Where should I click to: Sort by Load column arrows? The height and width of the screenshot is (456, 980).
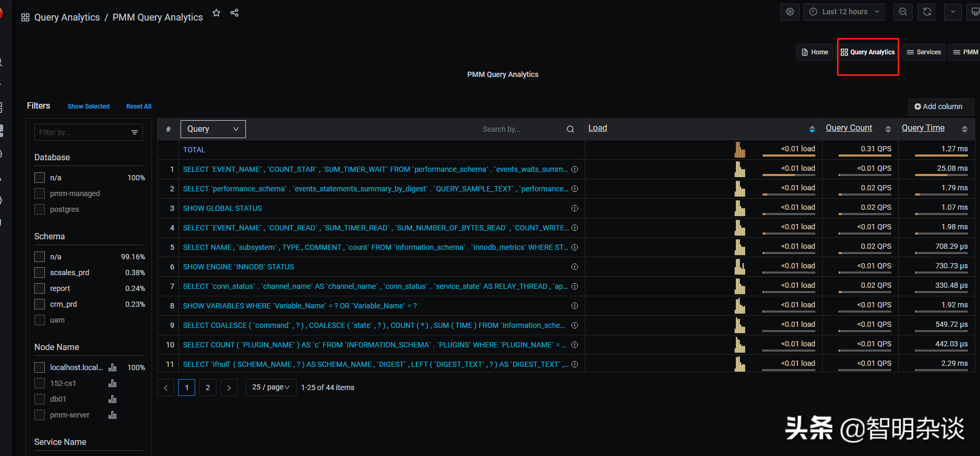coord(812,129)
